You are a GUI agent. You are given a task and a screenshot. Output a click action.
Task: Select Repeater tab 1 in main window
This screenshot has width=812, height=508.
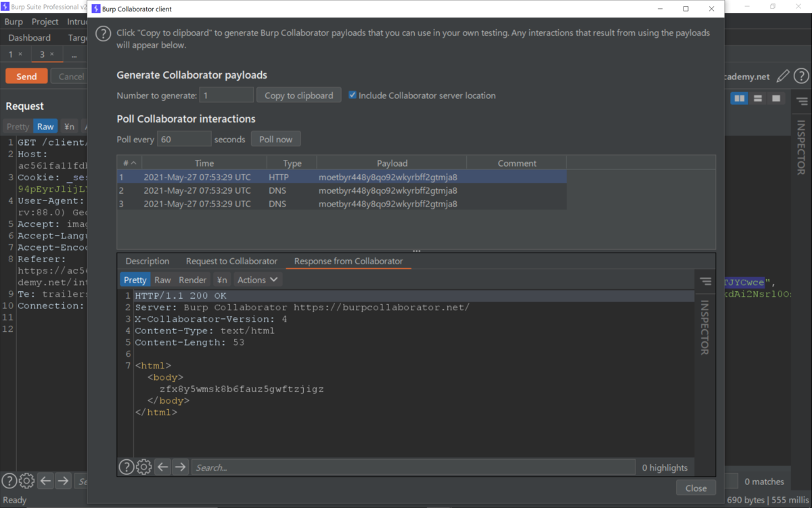click(x=15, y=54)
